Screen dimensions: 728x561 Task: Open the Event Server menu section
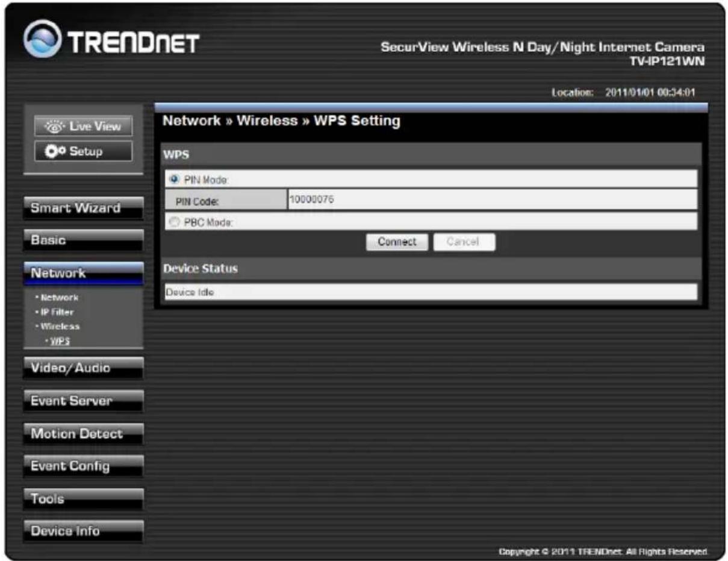(x=83, y=401)
